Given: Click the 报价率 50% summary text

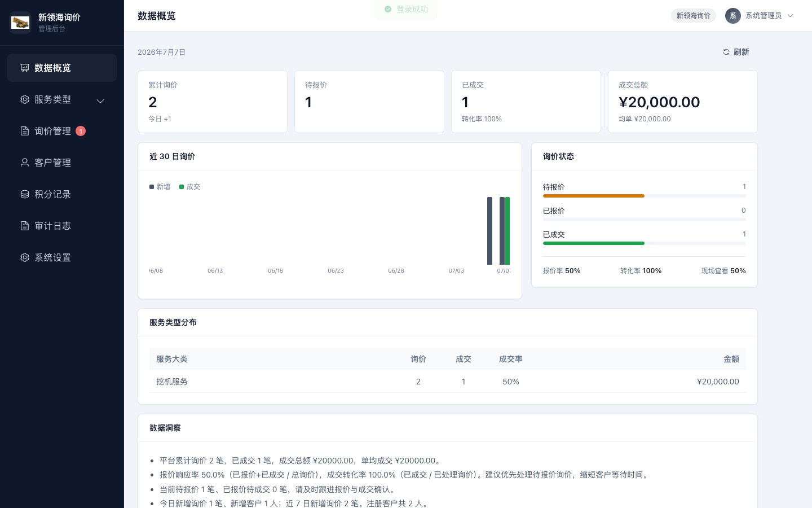Looking at the screenshot, I should point(562,271).
